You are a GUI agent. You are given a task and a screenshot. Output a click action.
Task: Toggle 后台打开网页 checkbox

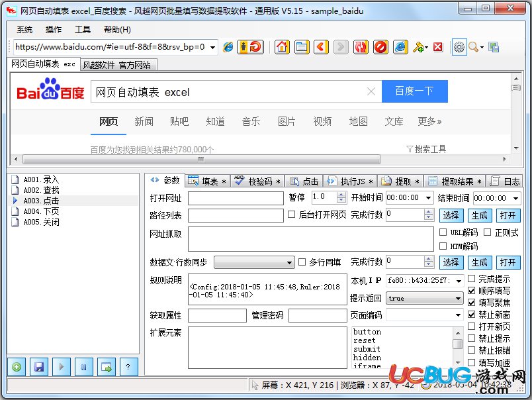pyautogui.click(x=291, y=215)
